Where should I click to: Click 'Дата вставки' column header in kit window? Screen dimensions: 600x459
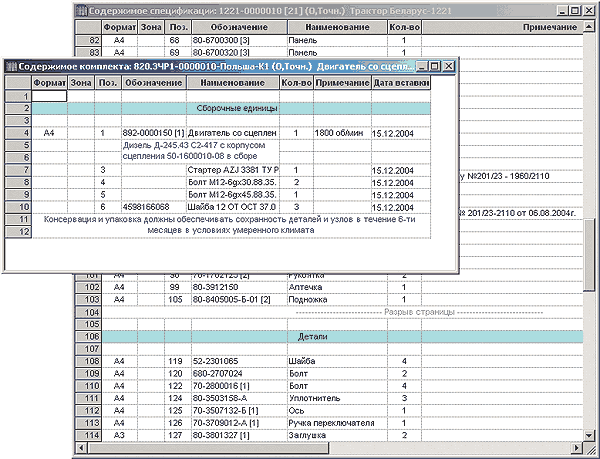[401, 83]
